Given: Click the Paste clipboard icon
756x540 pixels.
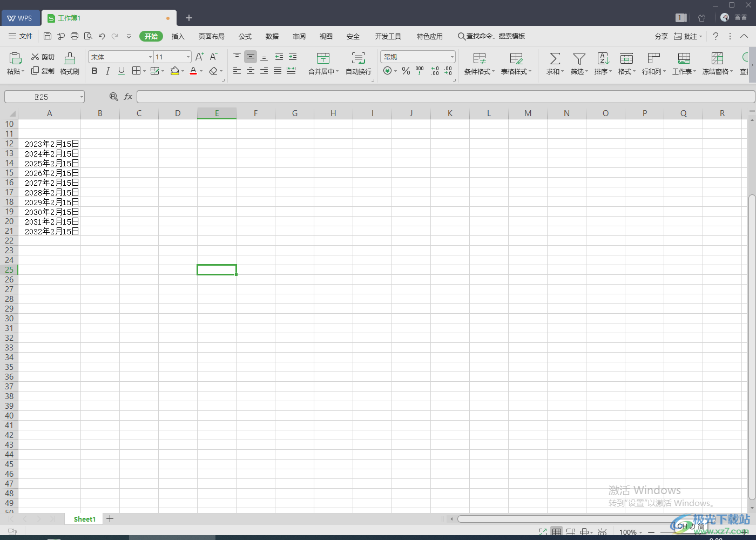Looking at the screenshot, I should point(16,58).
